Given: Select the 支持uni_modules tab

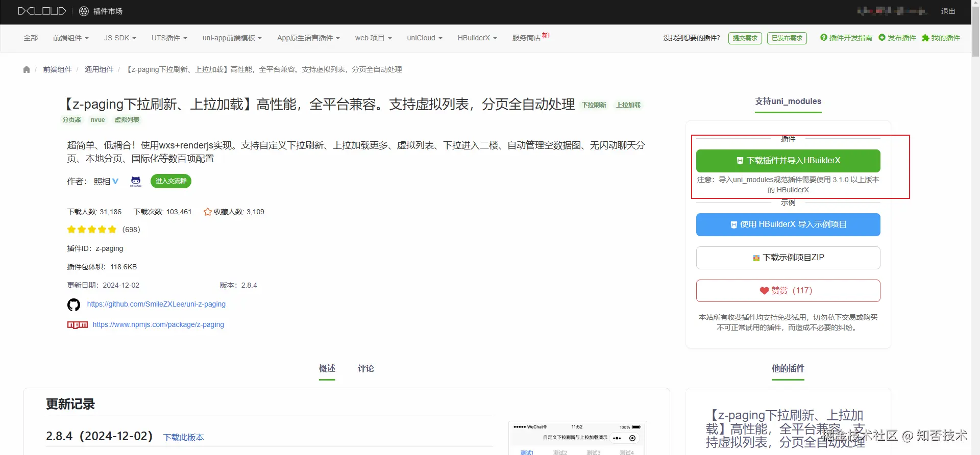Looking at the screenshot, I should tap(788, 102).
